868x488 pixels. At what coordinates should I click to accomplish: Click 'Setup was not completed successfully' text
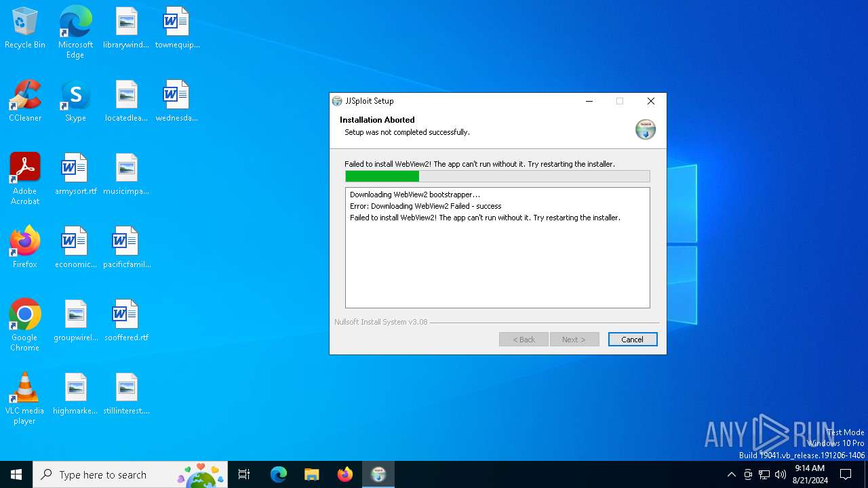tap(407, 132)
